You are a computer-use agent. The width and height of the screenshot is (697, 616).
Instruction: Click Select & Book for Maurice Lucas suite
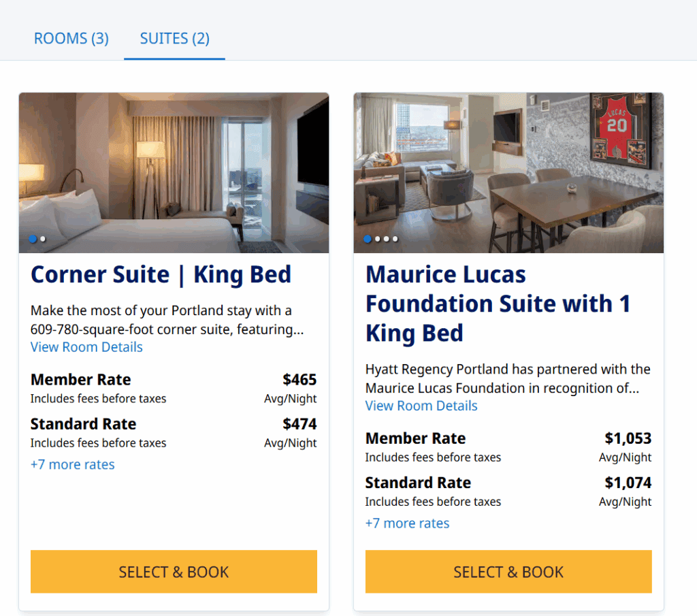508,572
